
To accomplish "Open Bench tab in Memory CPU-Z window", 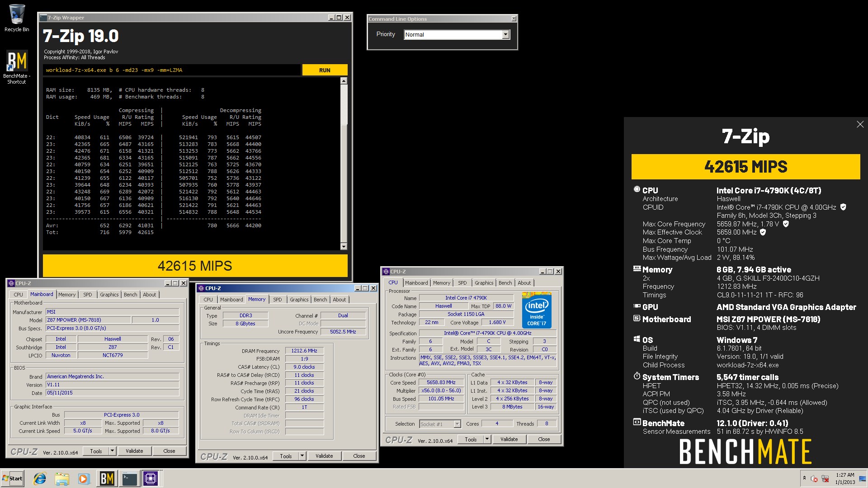I will tap(321, 300).
